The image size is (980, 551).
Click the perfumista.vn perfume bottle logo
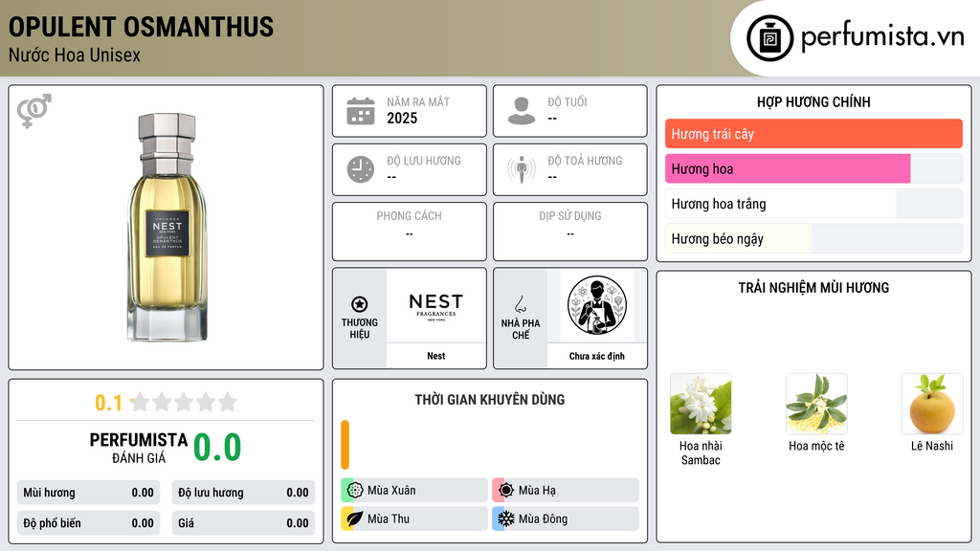pyautogui.click(x=769, y=38)
